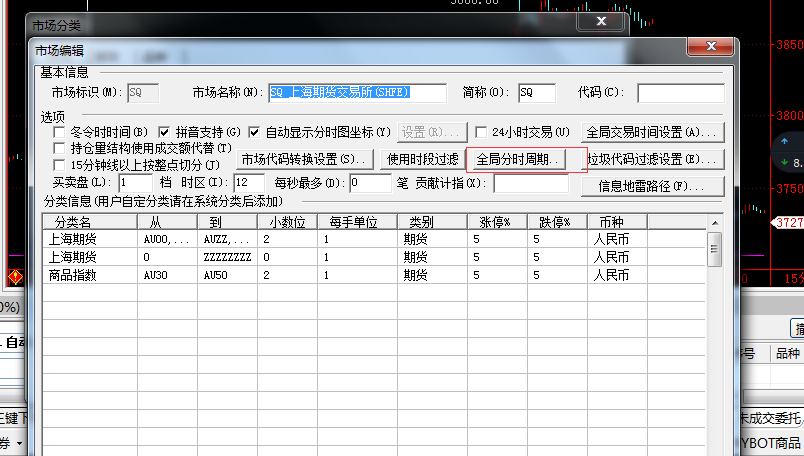
Task: Select first 上海期货 row with AU00
Action: click(x=374, y=239)
